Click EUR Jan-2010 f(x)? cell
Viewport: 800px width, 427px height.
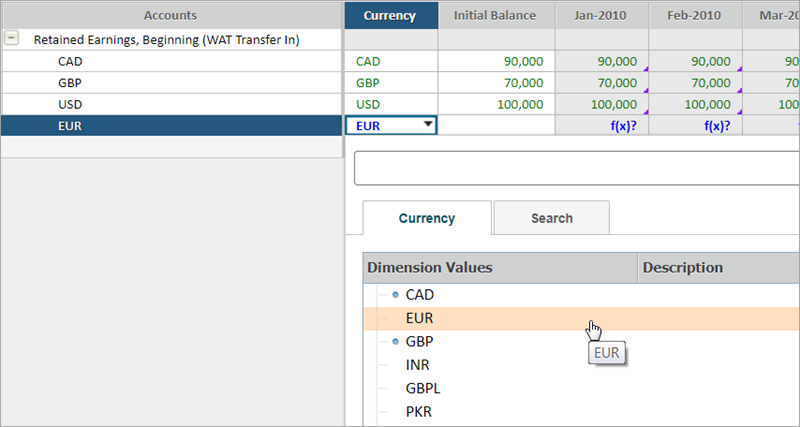[602, 125]
